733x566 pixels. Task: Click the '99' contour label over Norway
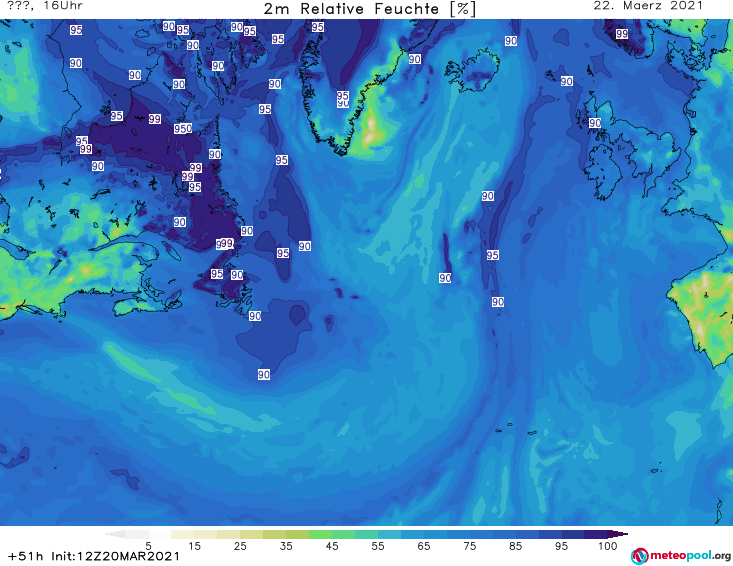tap(622, 34)
